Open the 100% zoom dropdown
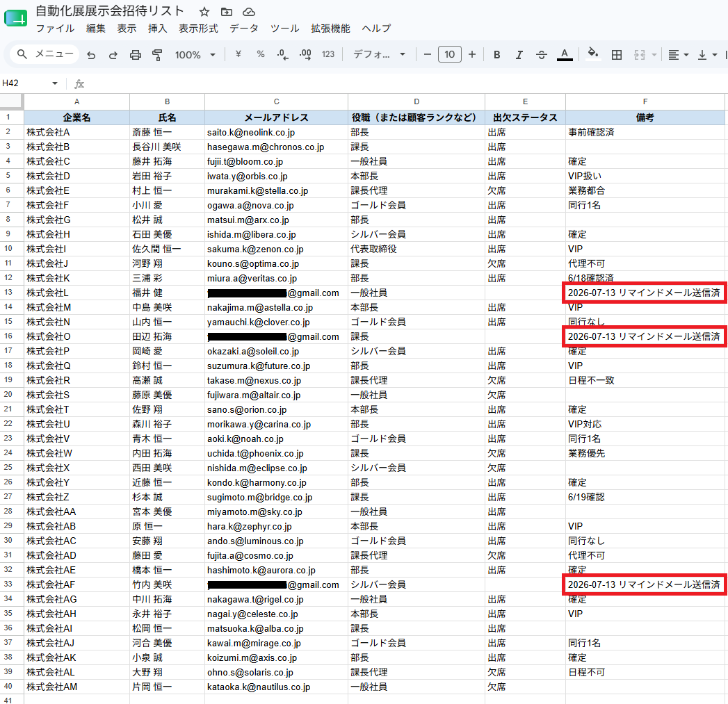This screenshot has height=704, width=728. (x=195, y=55)
